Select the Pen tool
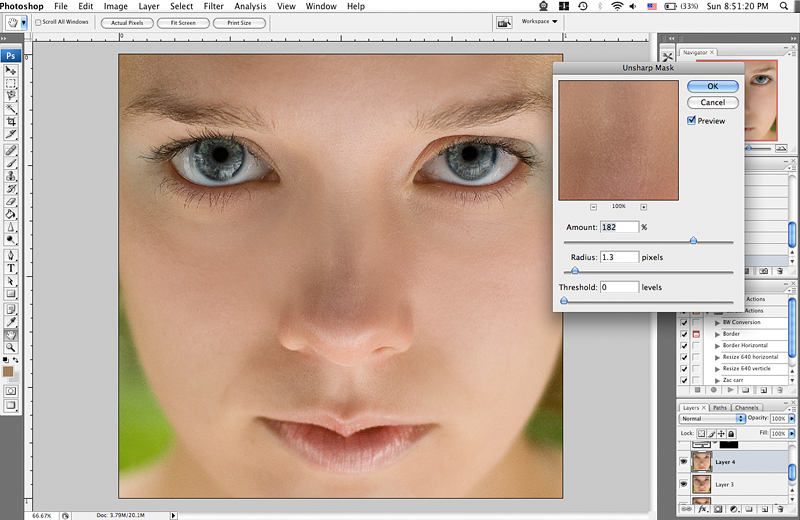This screenshot has width=800, height=520. 11,255
